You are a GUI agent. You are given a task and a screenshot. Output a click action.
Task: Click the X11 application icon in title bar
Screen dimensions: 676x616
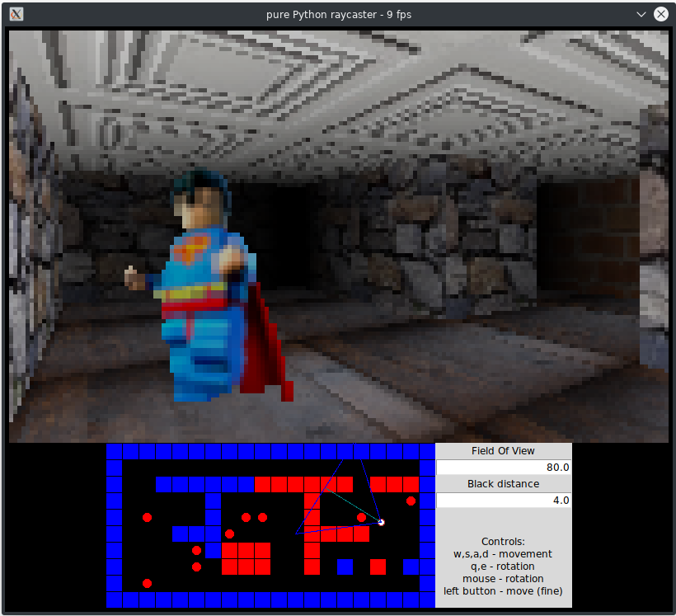point(16,14)
